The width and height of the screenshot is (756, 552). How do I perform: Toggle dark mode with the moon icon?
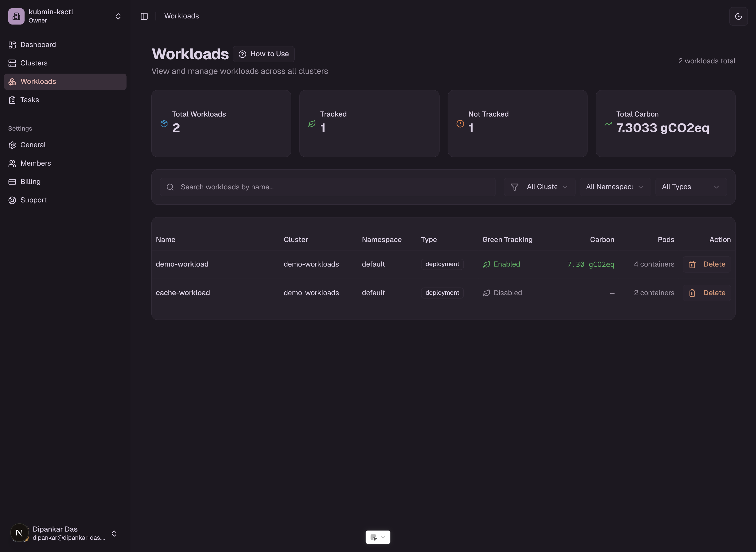(738, 16)
